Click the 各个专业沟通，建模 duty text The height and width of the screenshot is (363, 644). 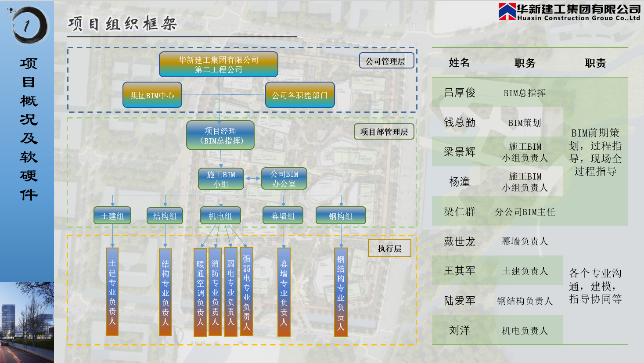click(595, 286)
